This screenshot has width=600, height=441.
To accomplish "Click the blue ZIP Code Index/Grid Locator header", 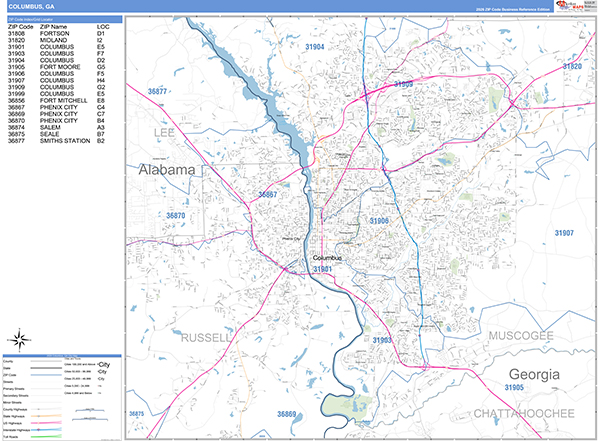I will point(65,19).
